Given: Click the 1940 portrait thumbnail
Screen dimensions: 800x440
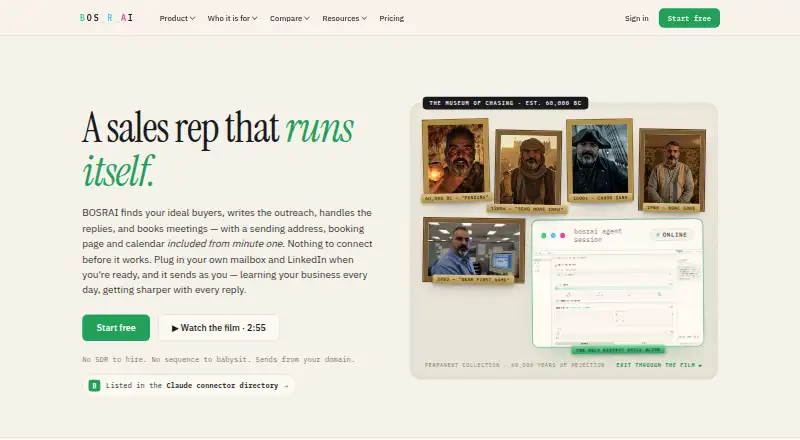Looking at the screenshot, I should [672, 170].
